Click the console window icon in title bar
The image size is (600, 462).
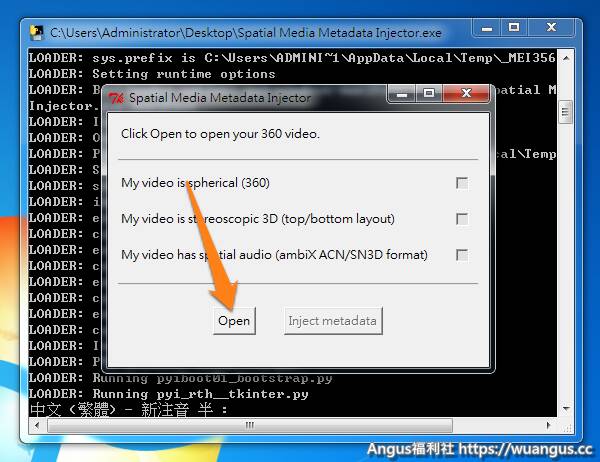coord(37,33)
